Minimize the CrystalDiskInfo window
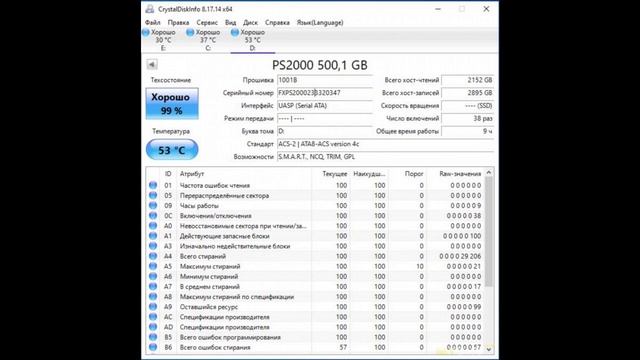The width and height of the screenshot is (640, 360). tap(438, 9)
